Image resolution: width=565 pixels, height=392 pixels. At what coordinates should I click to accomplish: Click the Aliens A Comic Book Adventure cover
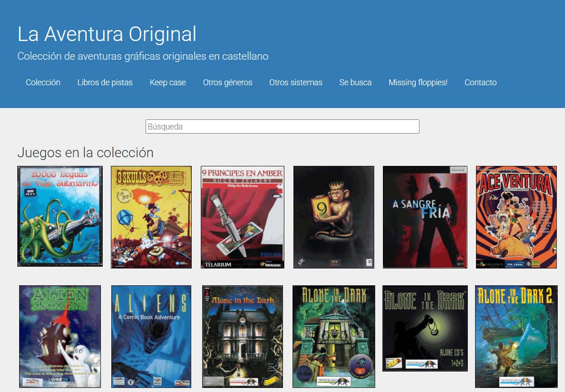click(x=151, y=336)
